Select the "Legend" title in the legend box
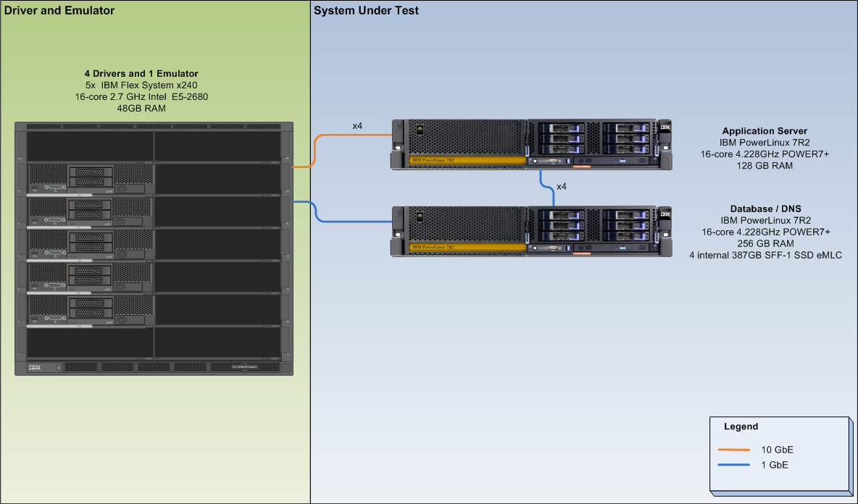The height and width of the screenshot is (504, 858). (741, 427)
